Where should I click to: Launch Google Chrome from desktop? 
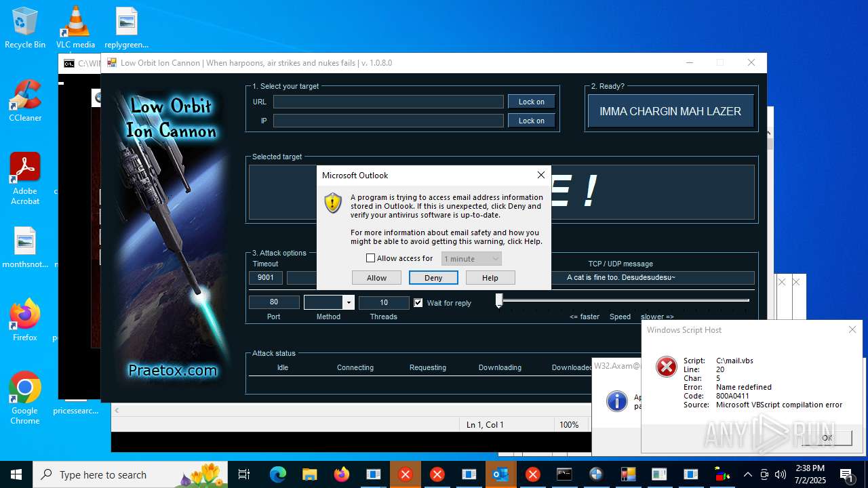click(x=25, y=398)
